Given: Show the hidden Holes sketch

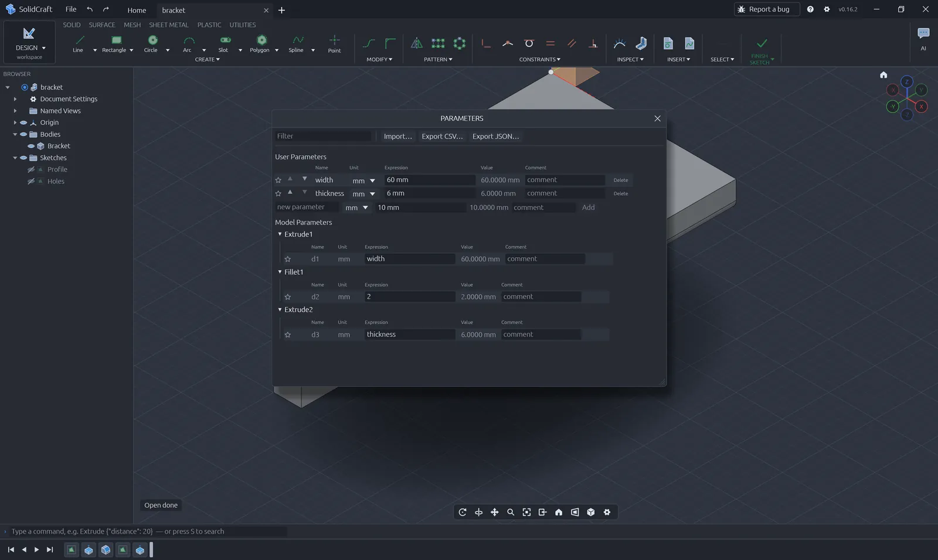Looking at the screenshot, I should (x=31, y=182).
